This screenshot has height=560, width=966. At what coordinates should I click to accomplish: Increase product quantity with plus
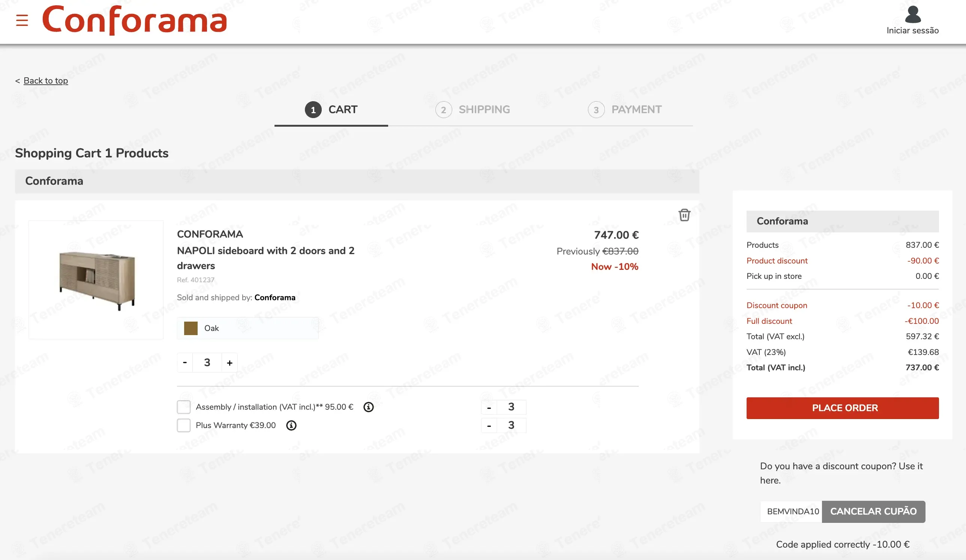point(229,362)
